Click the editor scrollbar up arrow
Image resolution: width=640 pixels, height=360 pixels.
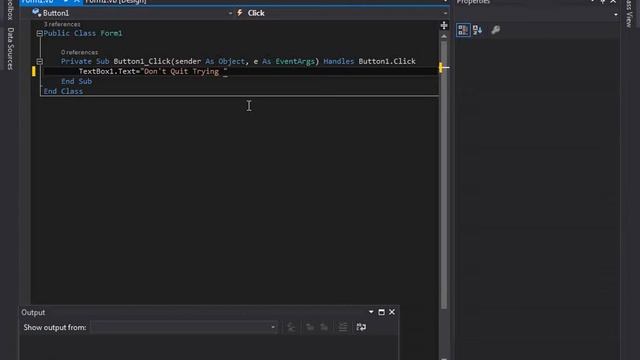point(444,36)
